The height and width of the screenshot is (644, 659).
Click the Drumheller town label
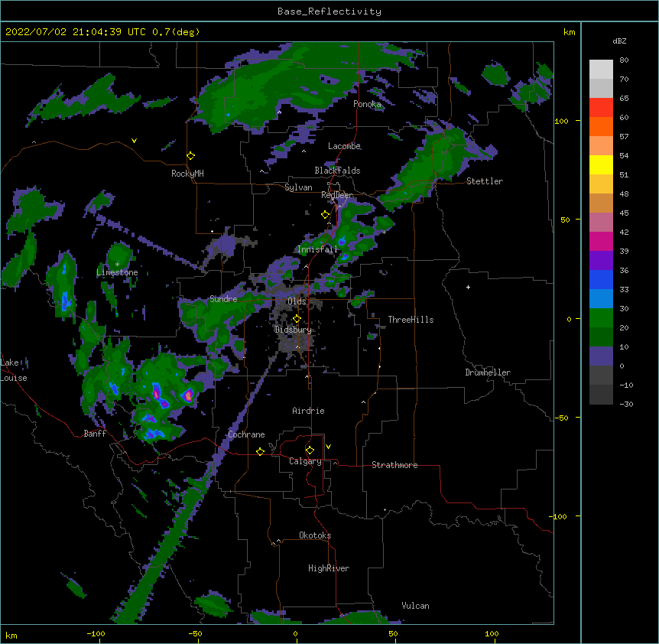pos(488,372)
